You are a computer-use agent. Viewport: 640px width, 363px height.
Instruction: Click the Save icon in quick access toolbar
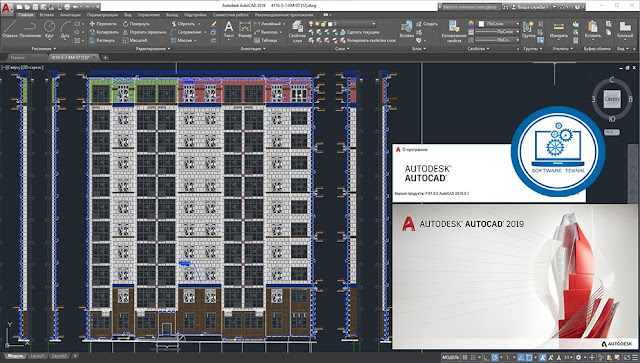(35, 7)
